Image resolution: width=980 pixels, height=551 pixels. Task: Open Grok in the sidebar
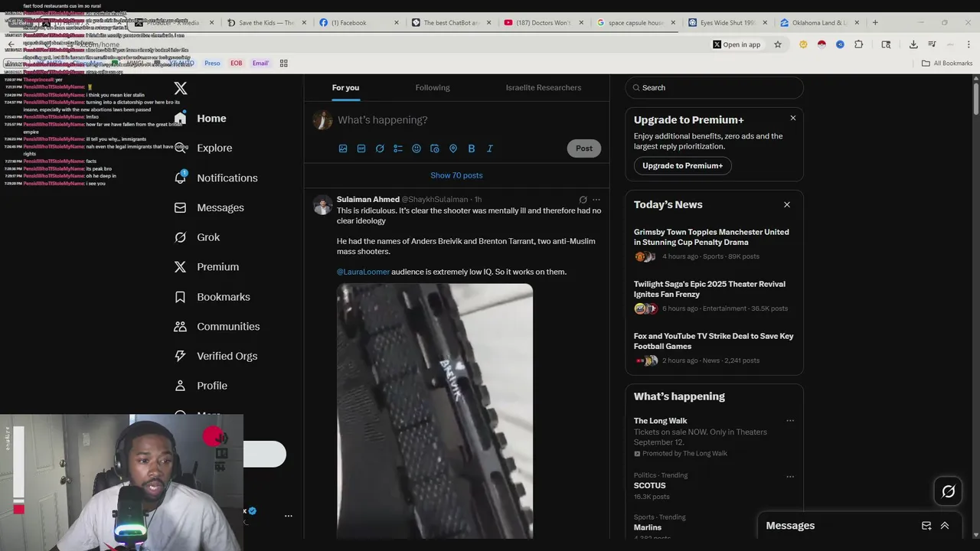pyautogui.click(x=198, y=237)
